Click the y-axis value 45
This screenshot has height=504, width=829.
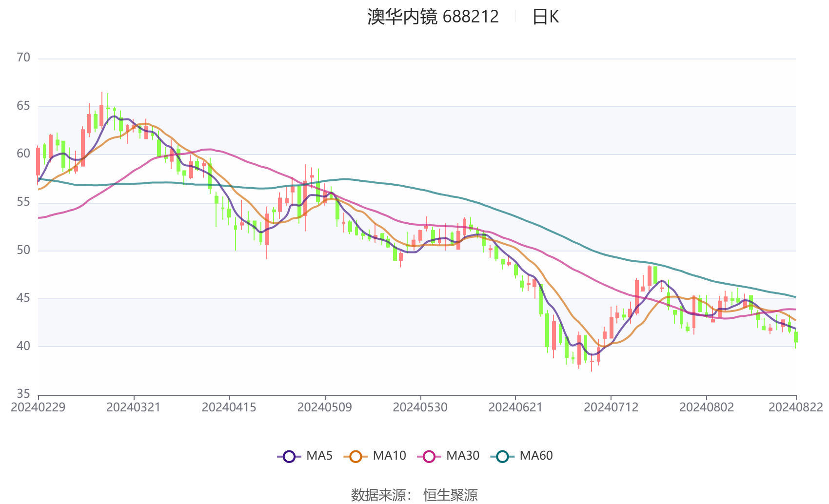coord(23,298)
